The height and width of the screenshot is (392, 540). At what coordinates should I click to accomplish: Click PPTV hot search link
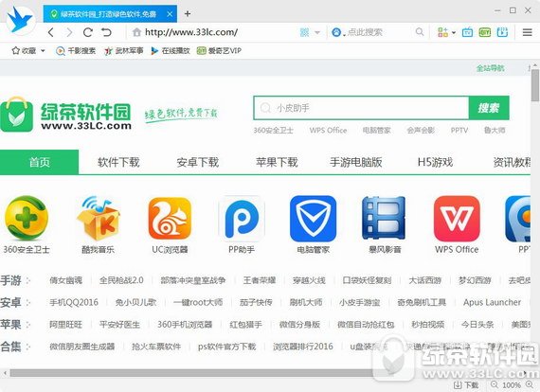click(459, 131)
